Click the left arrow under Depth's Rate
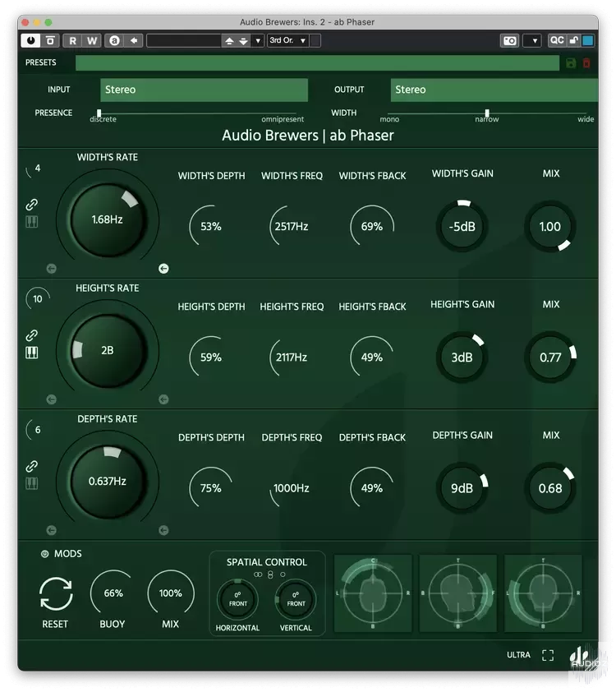The width and height of the screenshot is (616, 692). tap(52, 530)
